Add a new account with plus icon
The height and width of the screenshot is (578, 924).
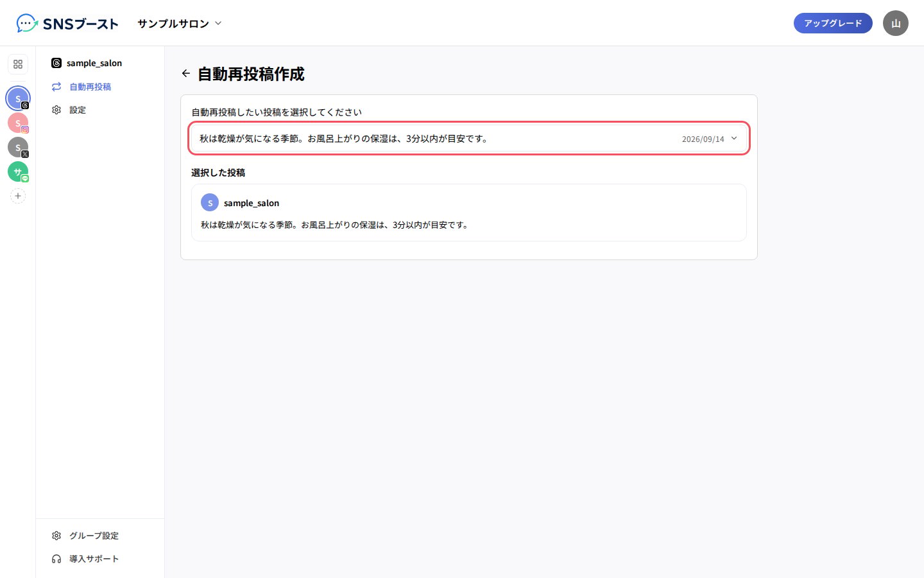coord(18,196)
